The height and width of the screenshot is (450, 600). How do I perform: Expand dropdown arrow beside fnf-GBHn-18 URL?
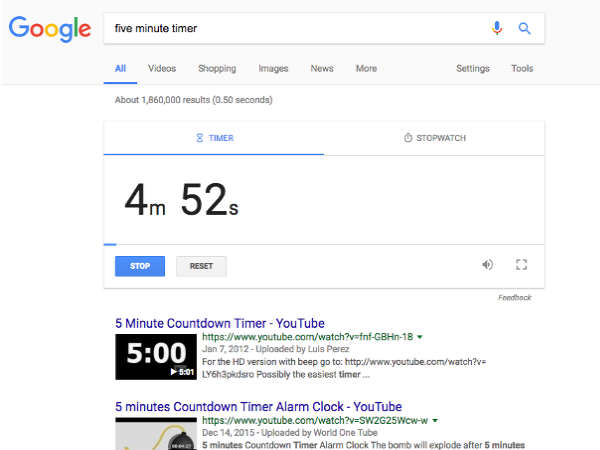[x=420, y=337]
